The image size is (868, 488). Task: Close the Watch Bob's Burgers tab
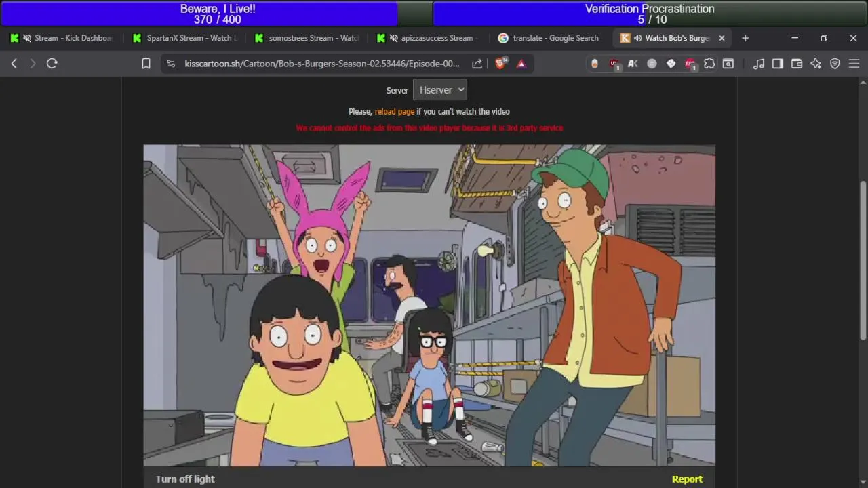722,38
